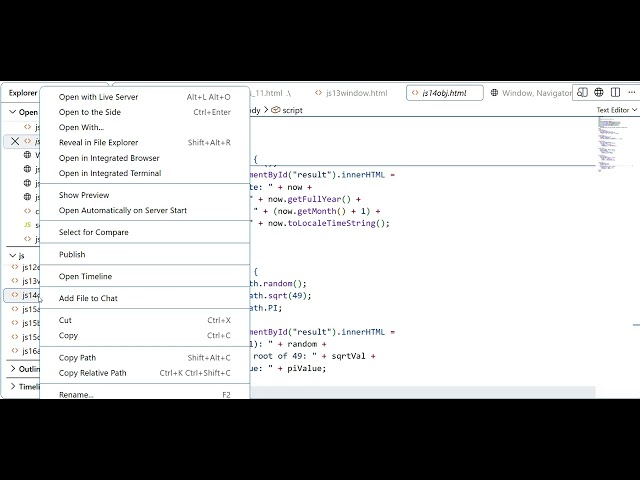Click the script breadcrumb item
640x480 pixels.
[287, 110]
